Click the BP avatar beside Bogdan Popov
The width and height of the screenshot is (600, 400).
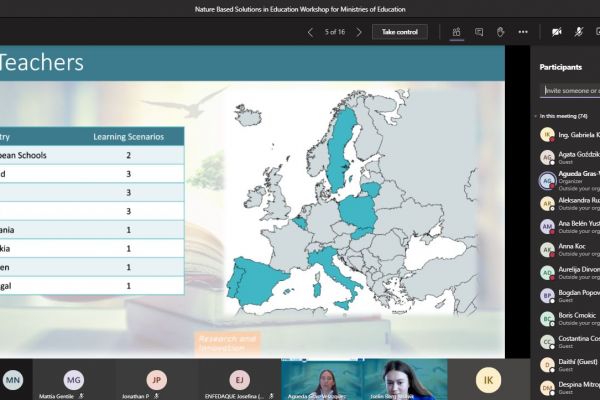point(547,296)
